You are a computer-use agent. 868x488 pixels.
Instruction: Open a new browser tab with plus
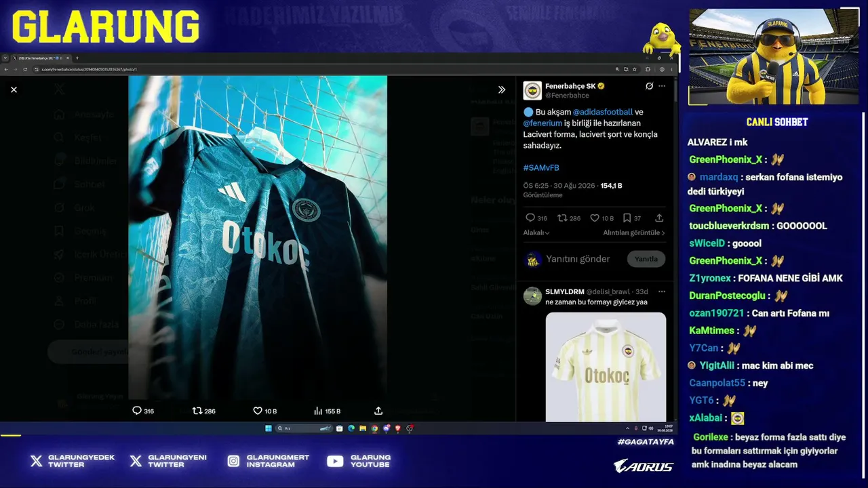click(77, 58)
